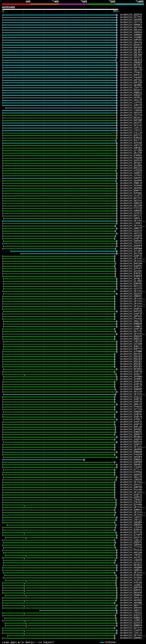This screenshot has width=146, height=644.
Task: Select the UniRef100_Q8L5C8 label
Action: (131, 60)
